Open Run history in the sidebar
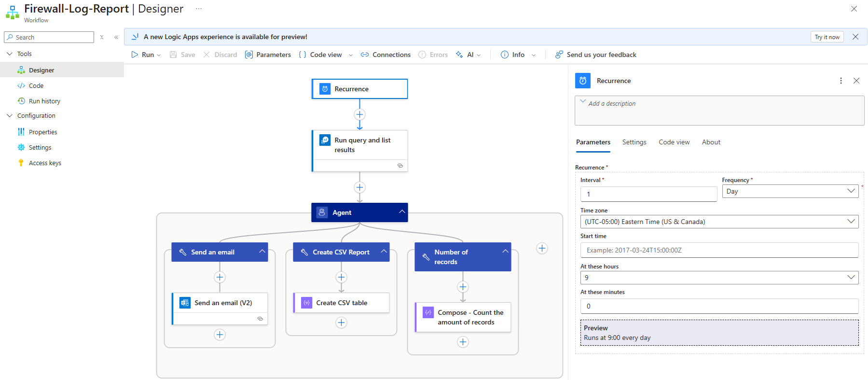Screen dimensions: 868x380 [44, 101]
